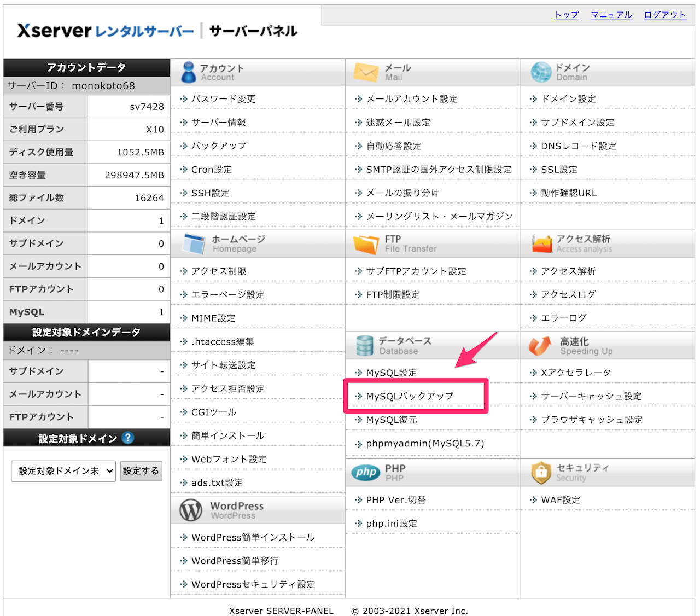Open 簡単インストール
Screen dimensions: 700x616
pos(227,436)
